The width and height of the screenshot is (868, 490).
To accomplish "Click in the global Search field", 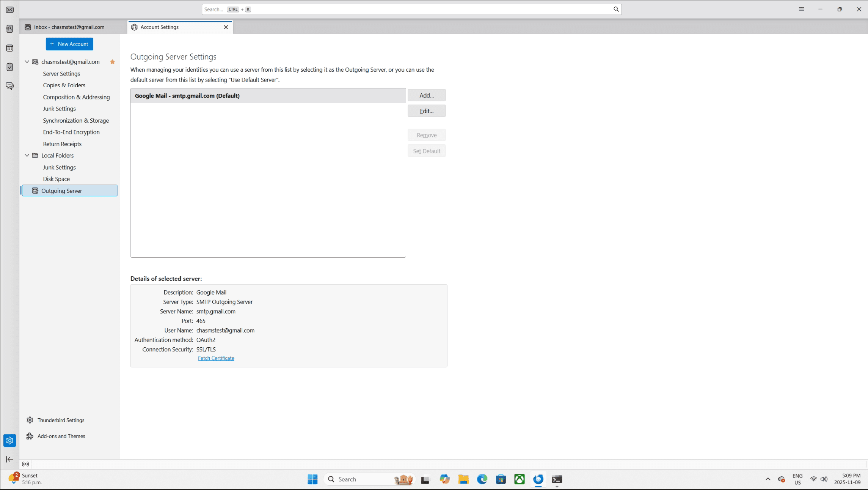I will (x=410, y=9).
